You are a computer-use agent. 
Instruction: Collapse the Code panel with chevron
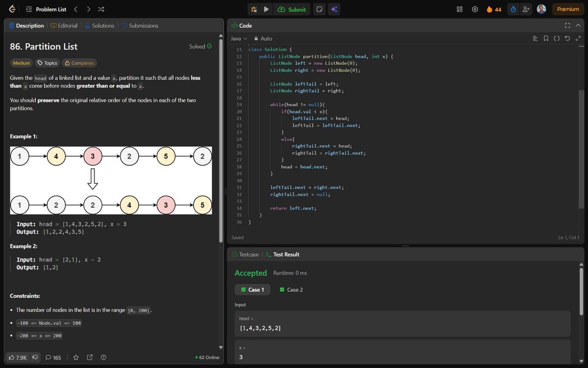578,26
